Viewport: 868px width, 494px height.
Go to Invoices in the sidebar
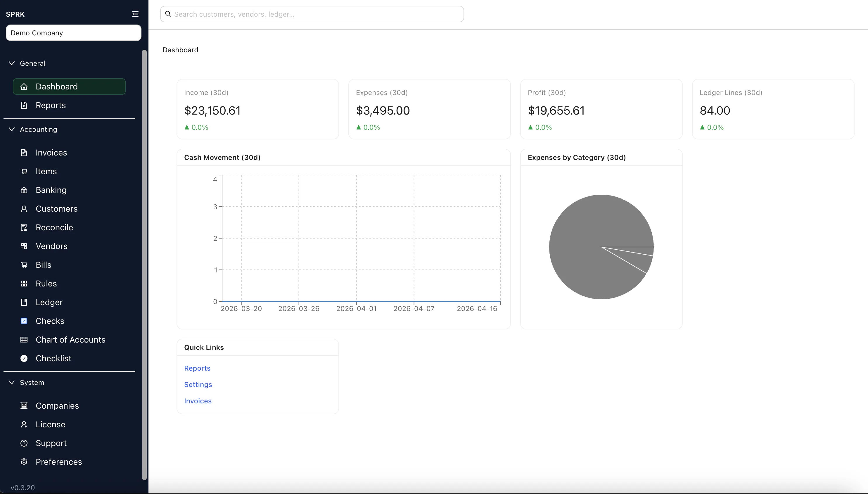(51, 153)
